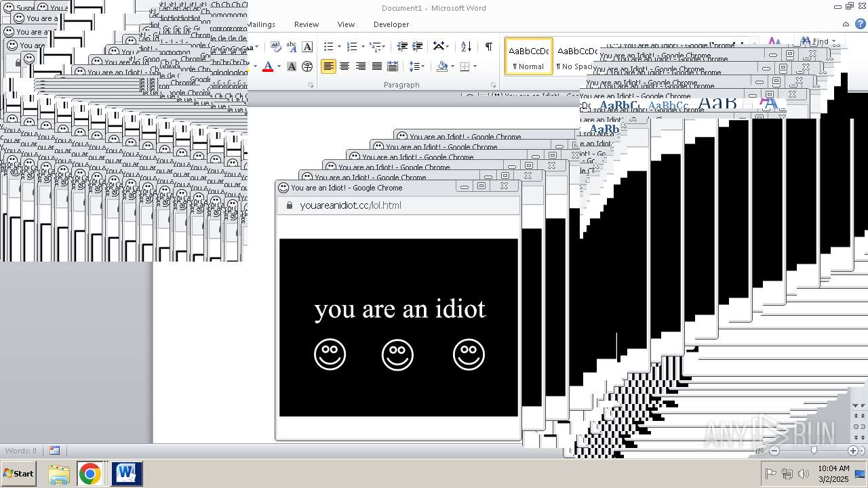Open the Phonetic Guide tool
This screenshot has height=488, width=868.
coord(292,47)
